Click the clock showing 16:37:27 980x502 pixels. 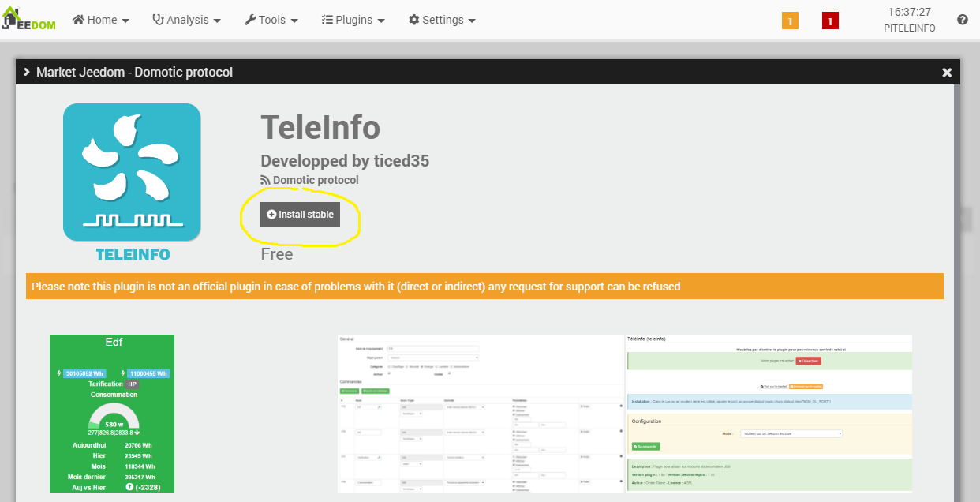909,12
